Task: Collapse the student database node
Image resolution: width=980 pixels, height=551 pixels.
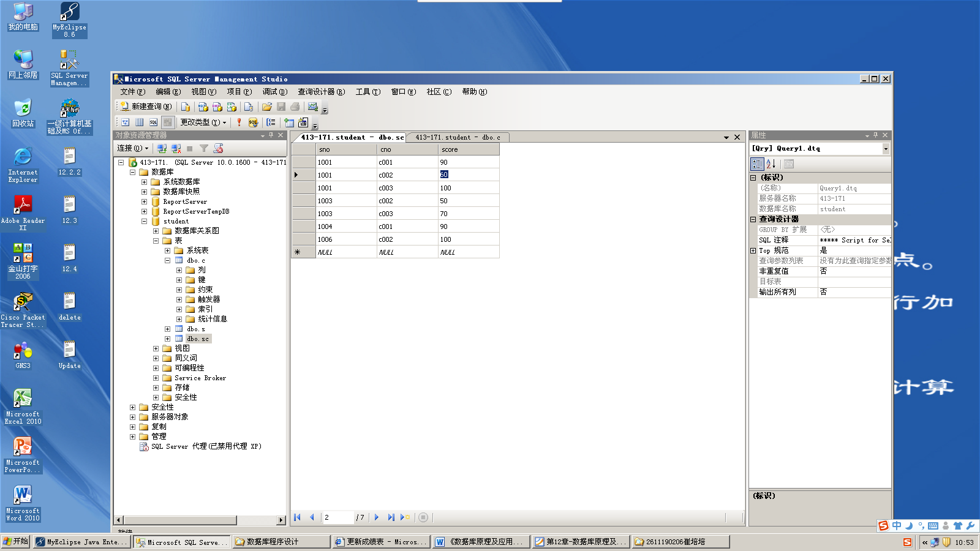Action: [x=144, y=222]
